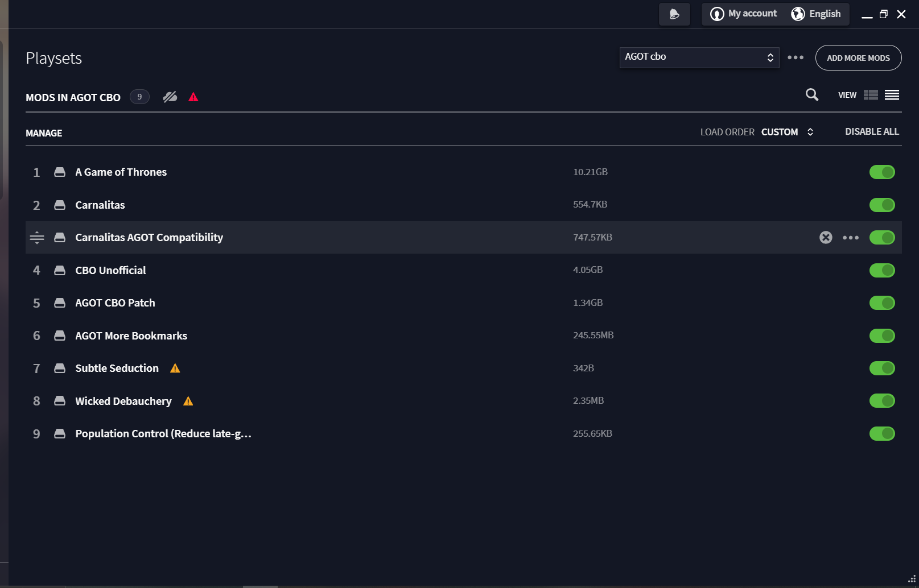Select the CBO Unofficial mod name
This screenshot has width=919, height=588.
(x=110, y=271)
